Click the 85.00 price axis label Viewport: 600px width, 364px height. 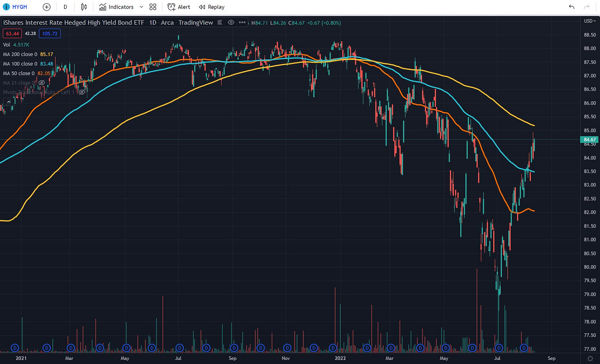coord(590,131)
